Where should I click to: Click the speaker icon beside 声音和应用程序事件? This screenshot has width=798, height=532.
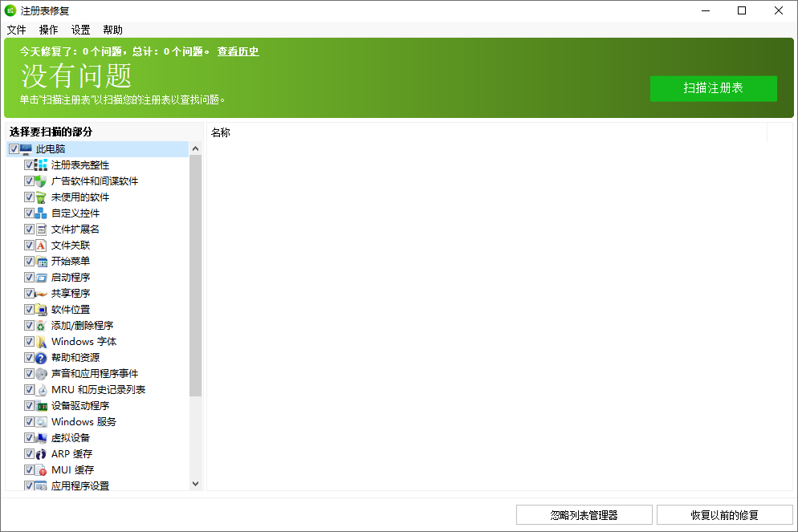pos(41,373)
